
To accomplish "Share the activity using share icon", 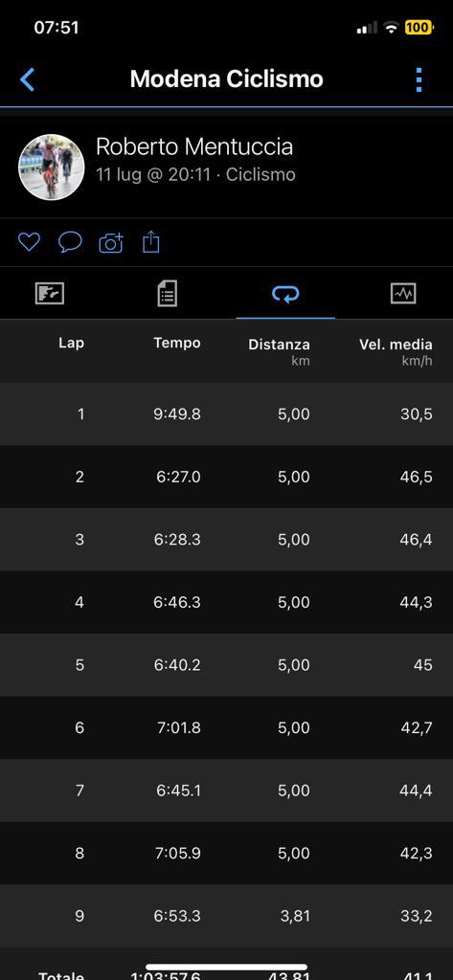I will [150, 241].
